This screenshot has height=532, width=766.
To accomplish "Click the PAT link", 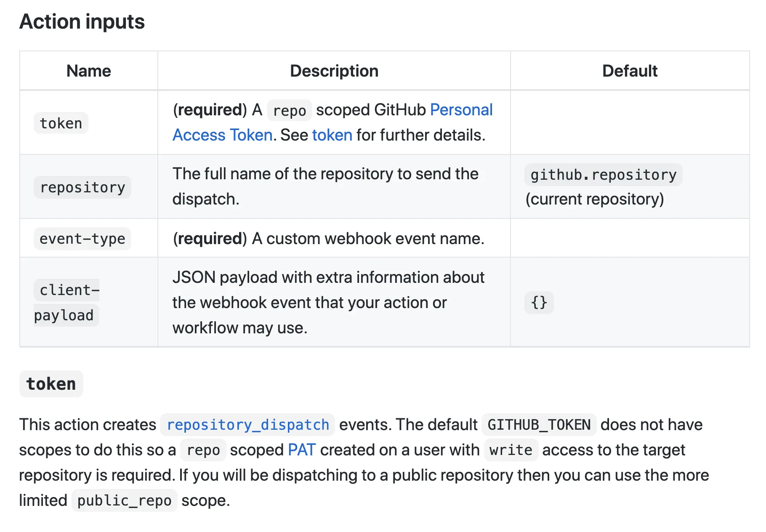I will [302, 450].
